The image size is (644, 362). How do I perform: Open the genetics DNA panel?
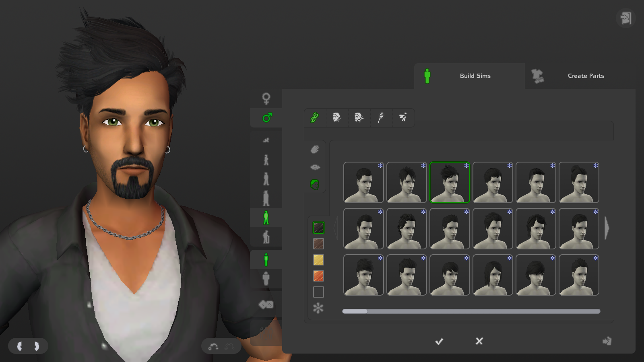[314, 117]
